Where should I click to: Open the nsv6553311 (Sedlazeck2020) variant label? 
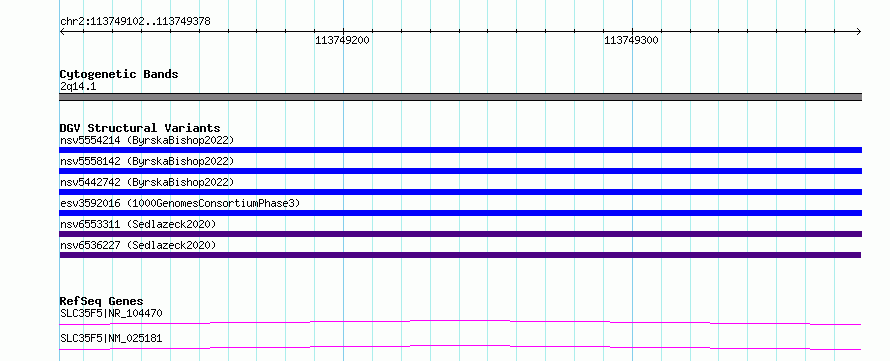click(x=138, y=224)
